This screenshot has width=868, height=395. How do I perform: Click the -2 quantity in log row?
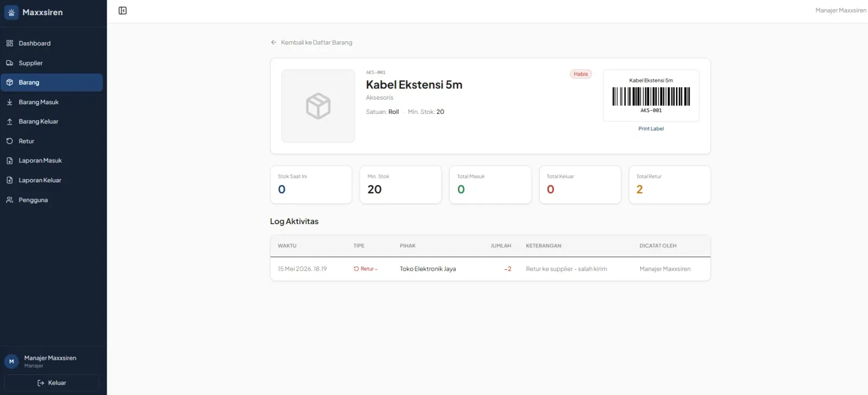point(508,269)
